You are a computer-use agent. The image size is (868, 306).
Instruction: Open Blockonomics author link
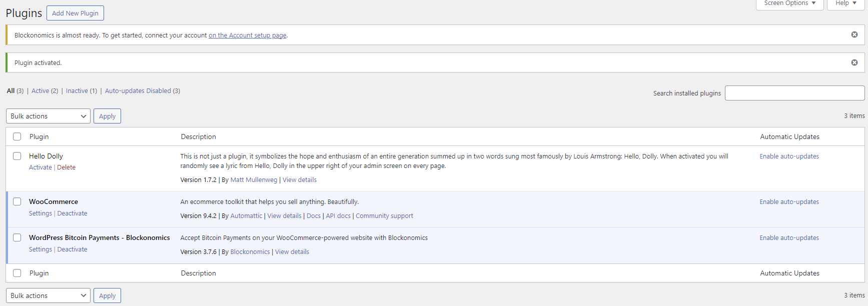point(250,251)
